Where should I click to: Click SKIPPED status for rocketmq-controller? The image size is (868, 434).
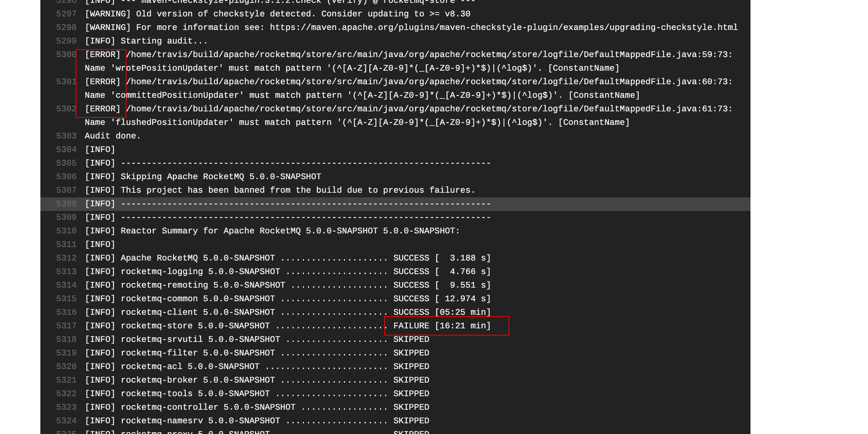point(411,407)
